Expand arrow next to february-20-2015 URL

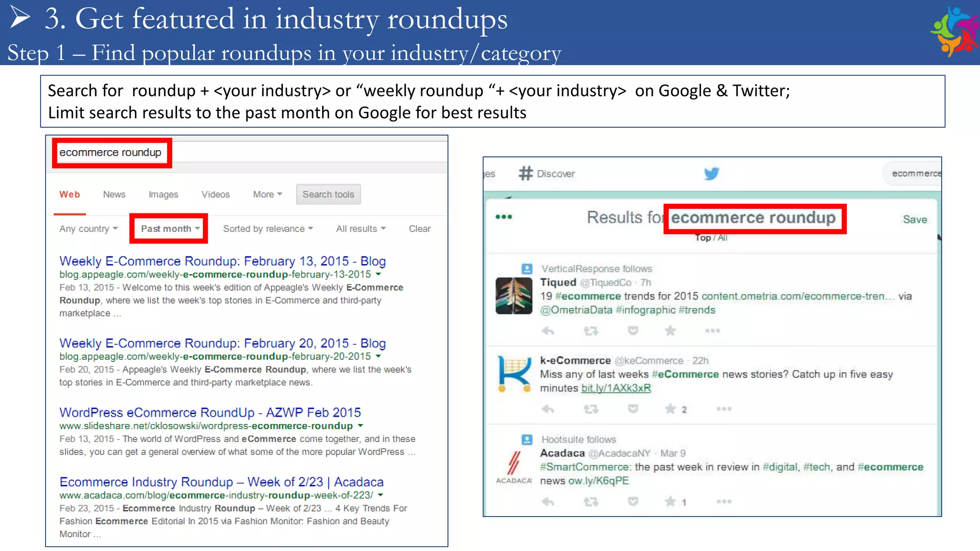[x=379, y=356]
